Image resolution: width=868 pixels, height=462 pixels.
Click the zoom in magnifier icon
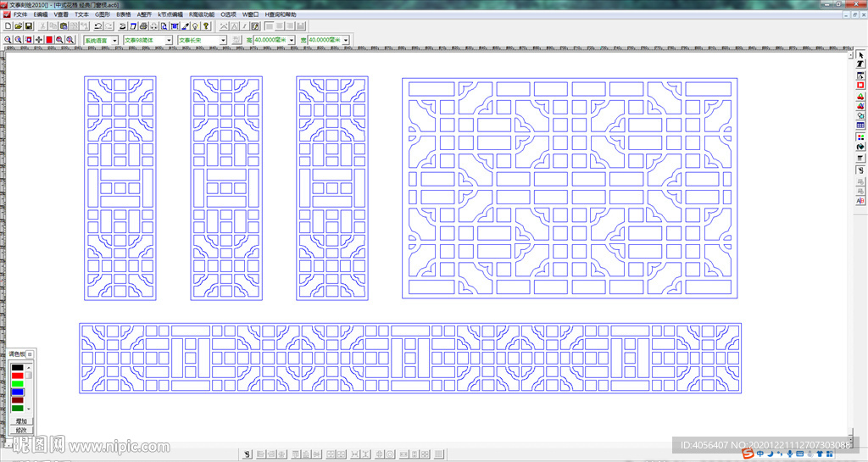click(8, 40)
